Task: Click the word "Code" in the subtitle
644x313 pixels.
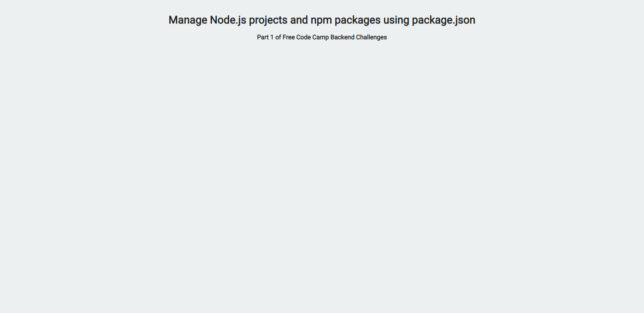Action: tap(303, 37)
